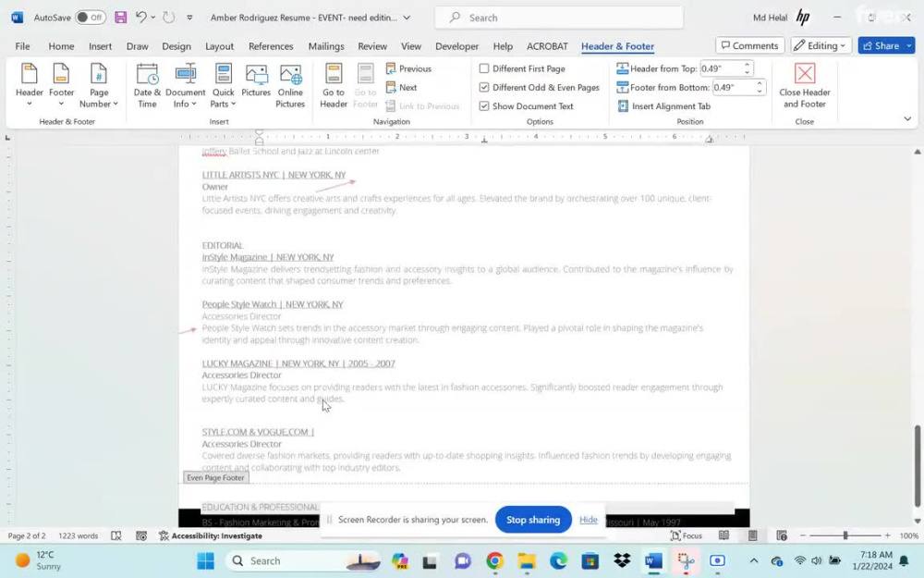
Task: Click the Redo icon
Action: click(168, 17)
